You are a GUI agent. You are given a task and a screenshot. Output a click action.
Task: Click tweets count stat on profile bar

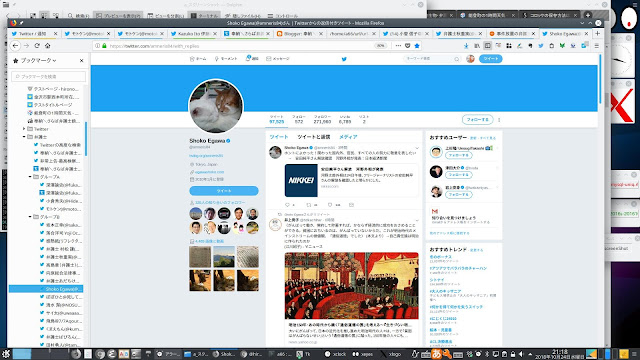[x=276, y=120]
